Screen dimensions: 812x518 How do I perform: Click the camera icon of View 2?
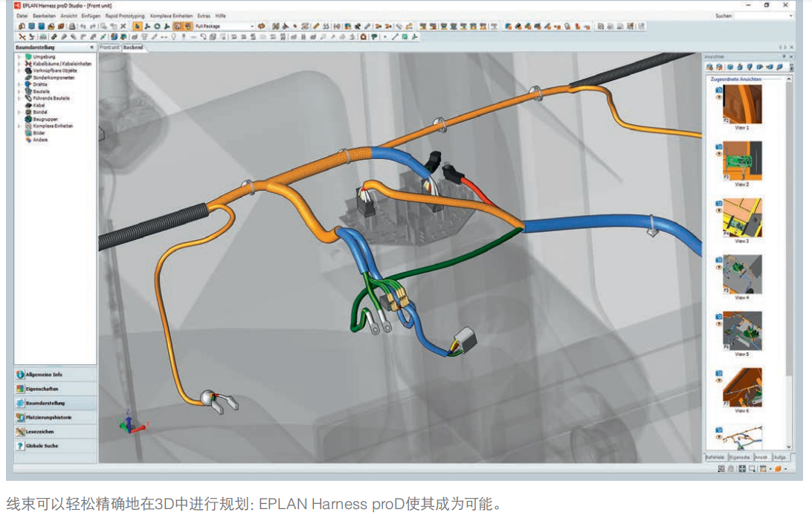[719, 147]
